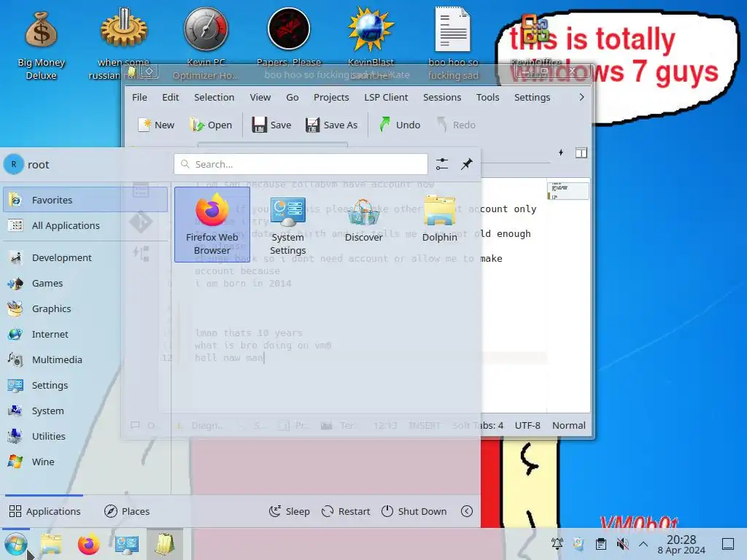Image resolution: width=747 pixels, height=560 pixels.
Task: Click New in Kate toolbar
Action: (x=156, y=125)
